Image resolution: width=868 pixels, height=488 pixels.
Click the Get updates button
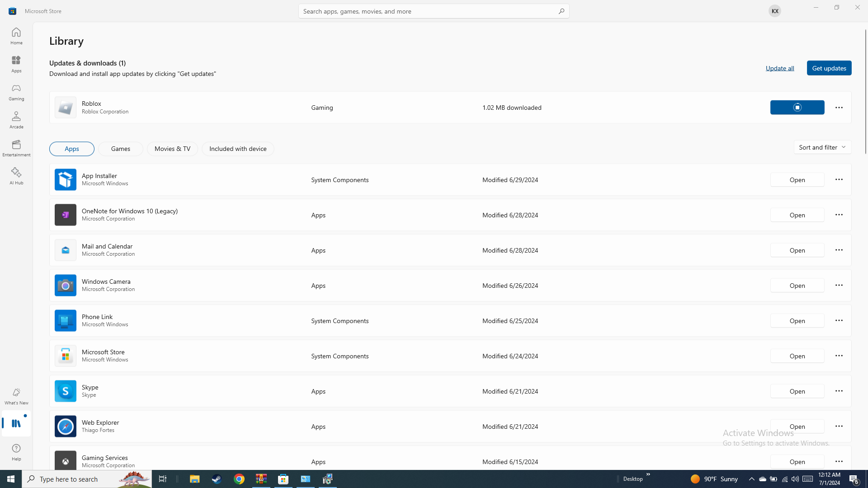point(829,68)
